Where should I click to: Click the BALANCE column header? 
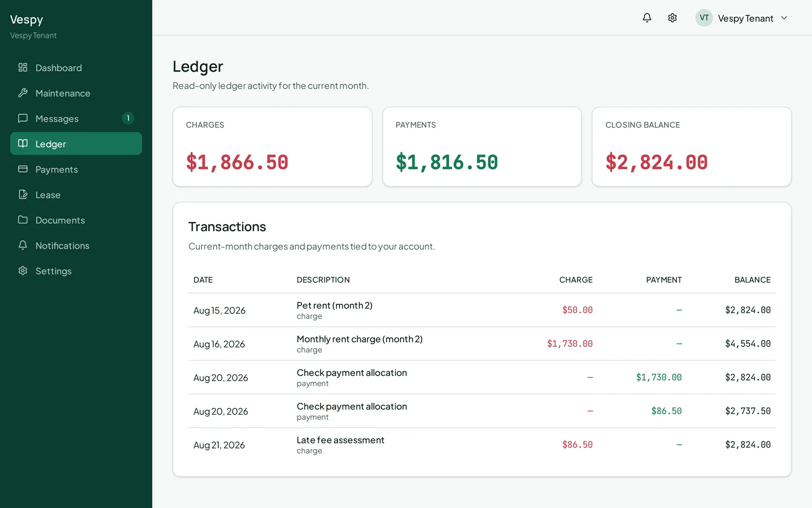[753, 280]
